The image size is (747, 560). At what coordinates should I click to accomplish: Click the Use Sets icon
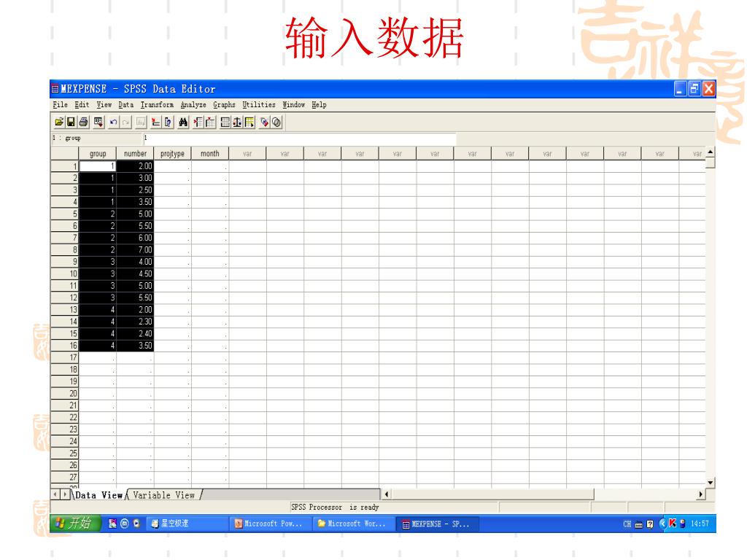[x=276, y=122]
